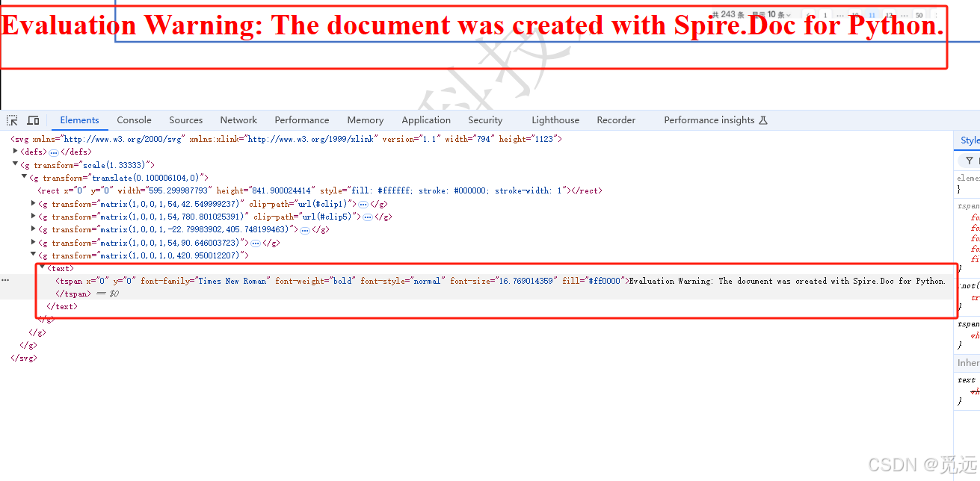
Task: Click the Inherited section header in Styles
Action: click(x=968, y=363)
